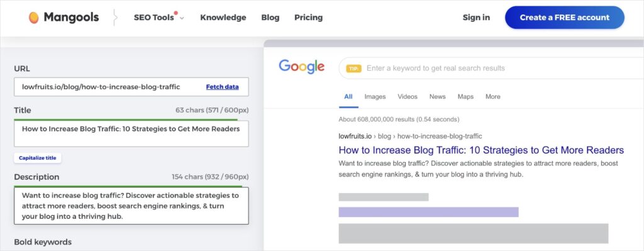Click the 154 chars description counter

pos(210,177)
